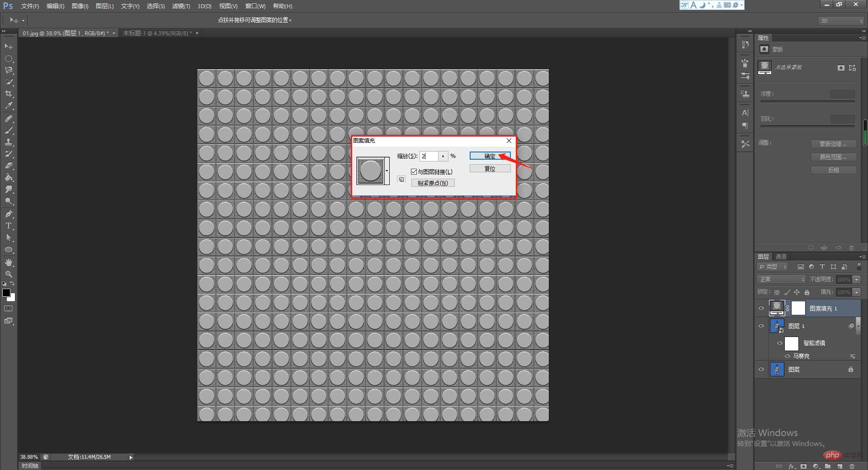This screenshot has height=470, width=868.
Task: Select the Horizontal Type tool
Action: tap(9, 226)
